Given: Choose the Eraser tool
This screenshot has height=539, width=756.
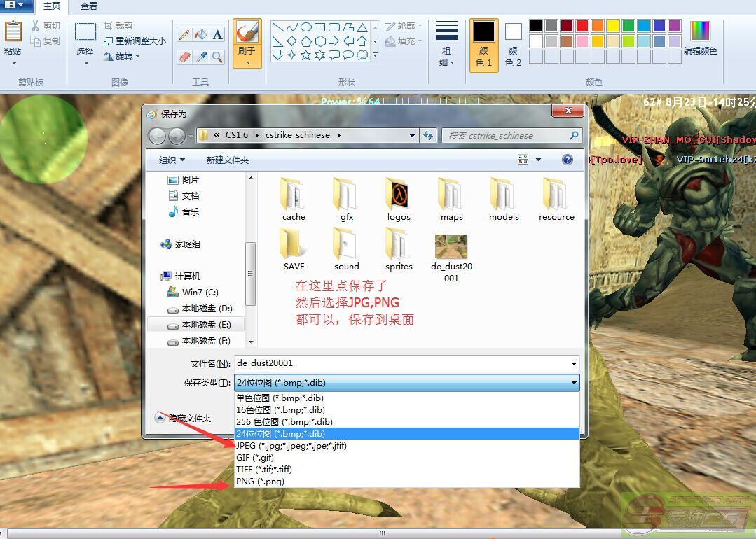Looking at the screenshot, I should [185, 57].
